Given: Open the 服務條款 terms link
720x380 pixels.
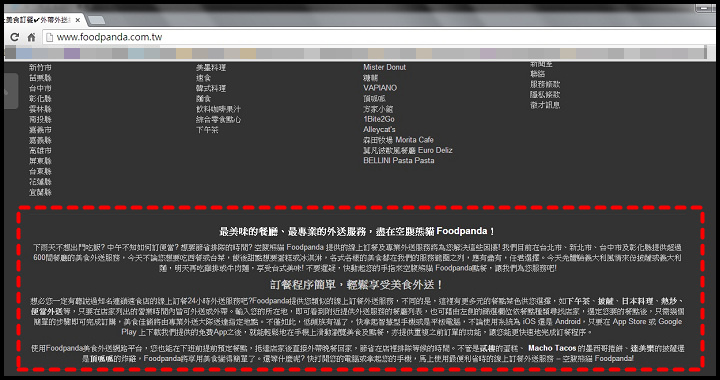Looking at the screenshot, I should pos(545,84).
